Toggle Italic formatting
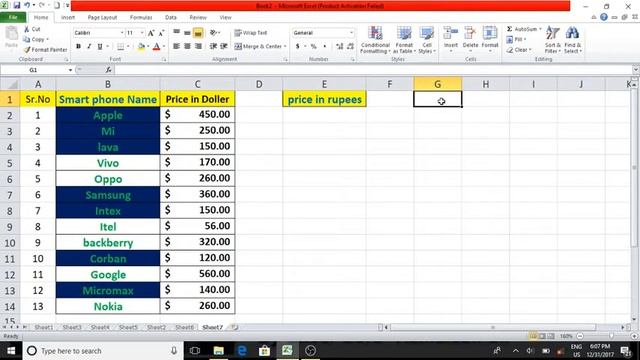Screen dimensions: 640x360 [x=89, y=47]
